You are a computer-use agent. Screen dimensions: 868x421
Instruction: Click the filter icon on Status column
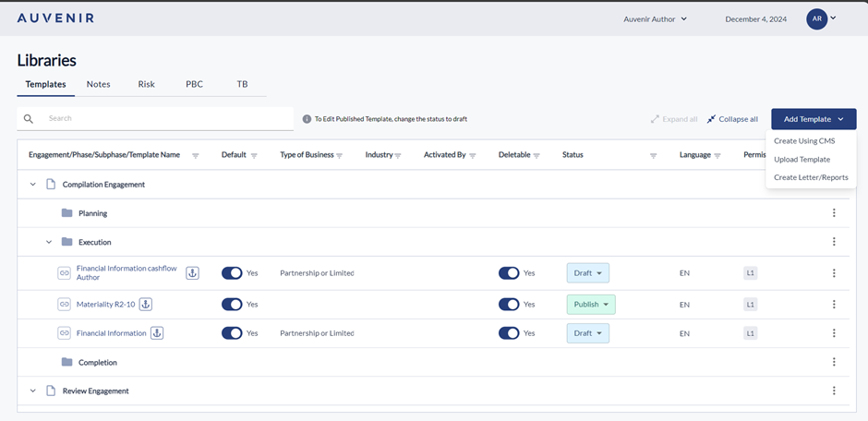coord(653,155)
